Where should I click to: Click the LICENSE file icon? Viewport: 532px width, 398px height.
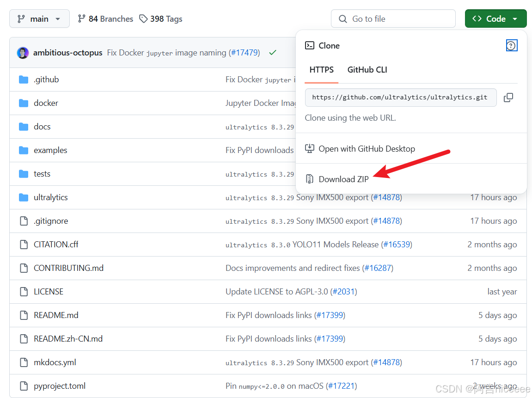pyautogui.click(x=24, y=292)
